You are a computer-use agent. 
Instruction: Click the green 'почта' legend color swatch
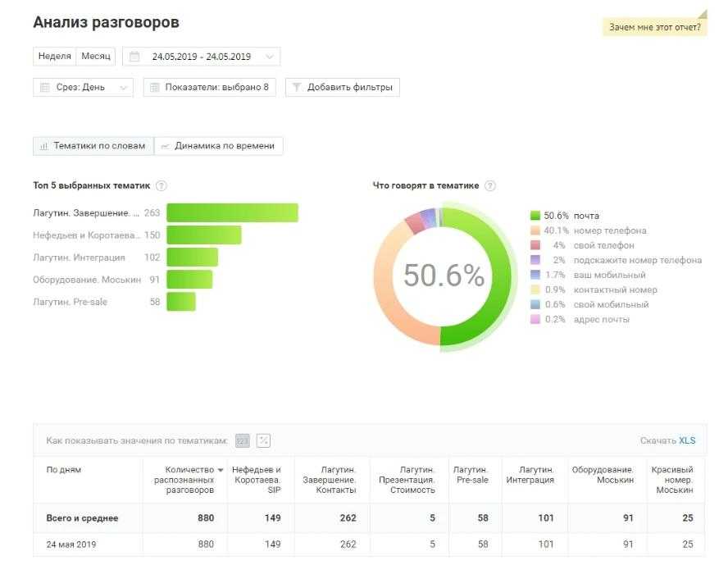(x=535, y=216)
